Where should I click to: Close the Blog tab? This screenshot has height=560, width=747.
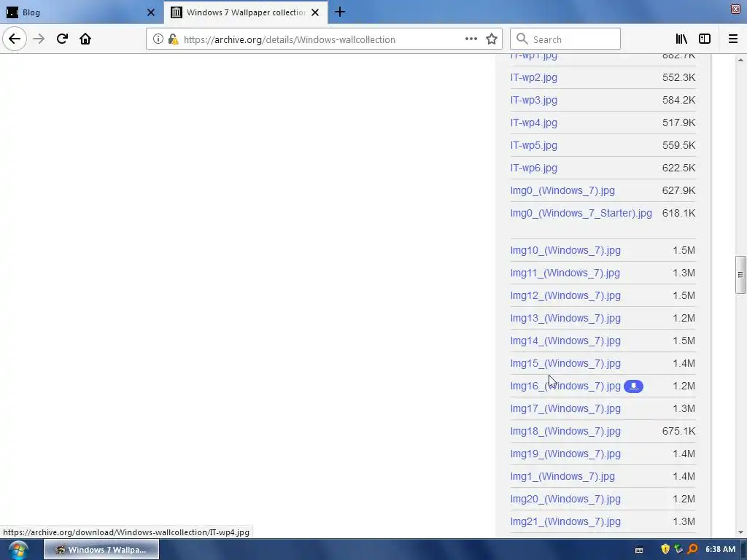(151, 12)
